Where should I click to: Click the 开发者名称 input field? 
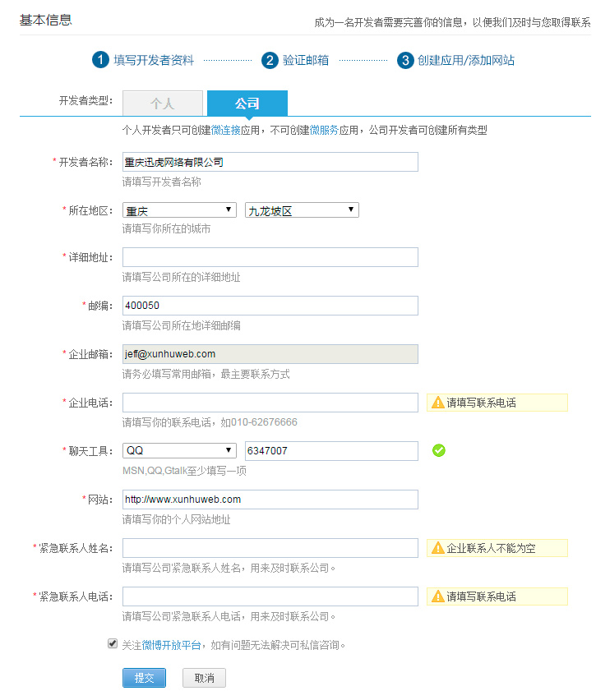(270, 162)
